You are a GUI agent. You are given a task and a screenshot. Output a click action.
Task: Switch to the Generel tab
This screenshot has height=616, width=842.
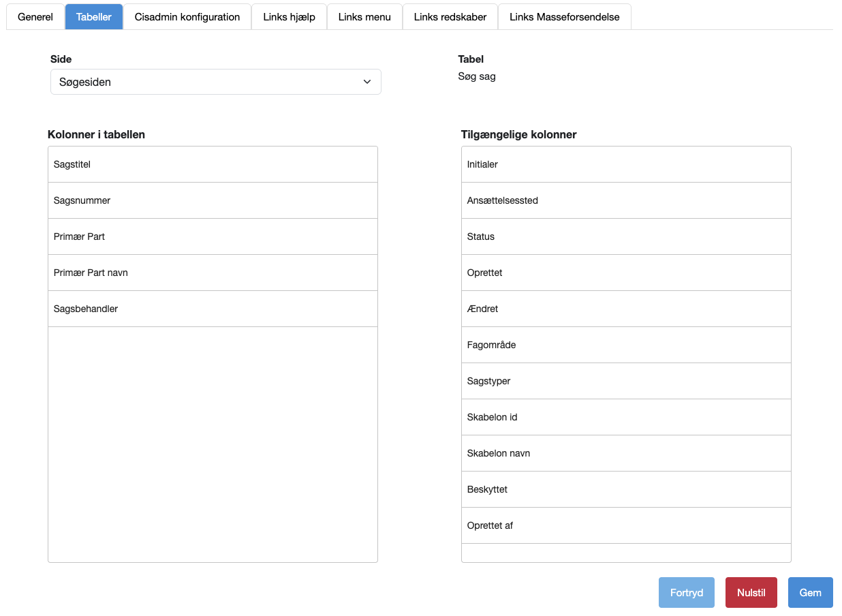[35, 17]
